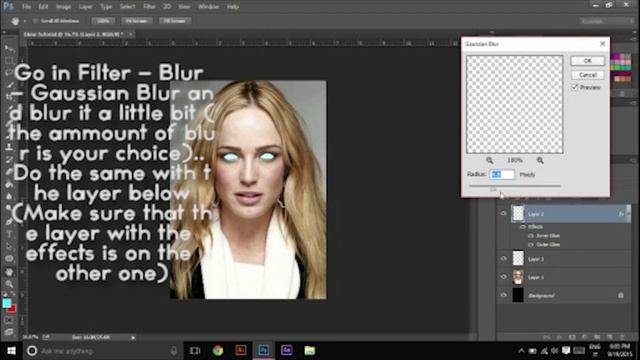
Task: Open File Explorer from the taskbar
Action: [x=309, y=350]
